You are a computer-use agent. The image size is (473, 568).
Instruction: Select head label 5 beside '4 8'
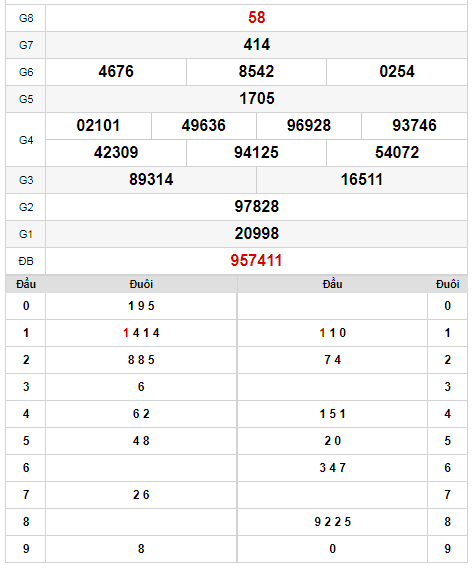click(x=26, y=441)
